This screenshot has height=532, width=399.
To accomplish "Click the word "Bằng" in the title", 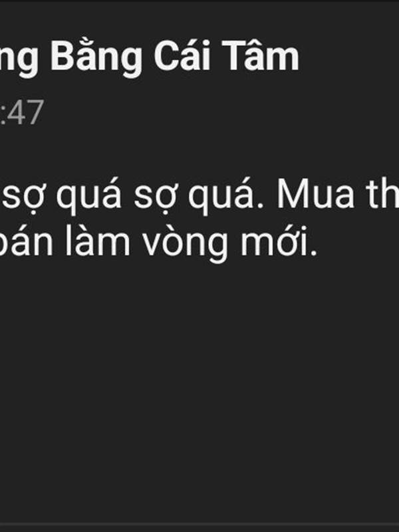I will pyautogui.click(x=96, y=57).
